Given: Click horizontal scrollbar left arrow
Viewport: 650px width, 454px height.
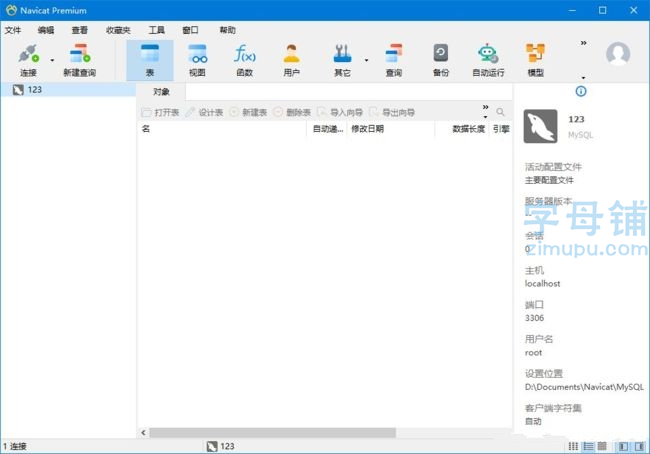Looking at the screenshot, I should [143, 432].
